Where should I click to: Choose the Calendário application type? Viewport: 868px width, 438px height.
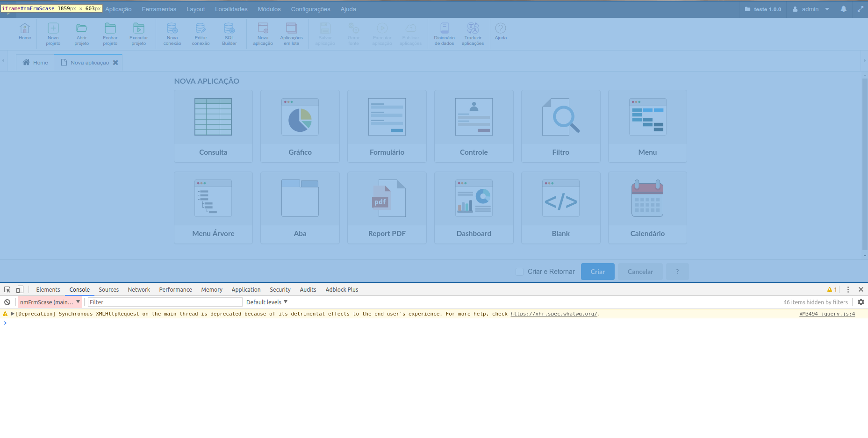coord(647,208)
